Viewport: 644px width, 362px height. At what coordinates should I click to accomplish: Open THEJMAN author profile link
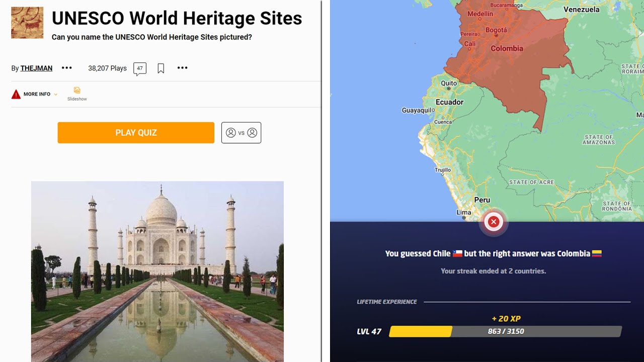(x=36, y=68)
